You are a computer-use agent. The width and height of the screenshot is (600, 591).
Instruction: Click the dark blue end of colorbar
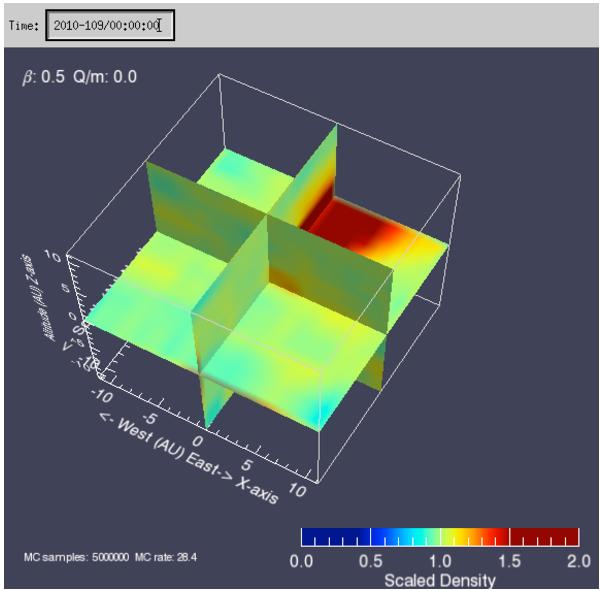[317, 537]
